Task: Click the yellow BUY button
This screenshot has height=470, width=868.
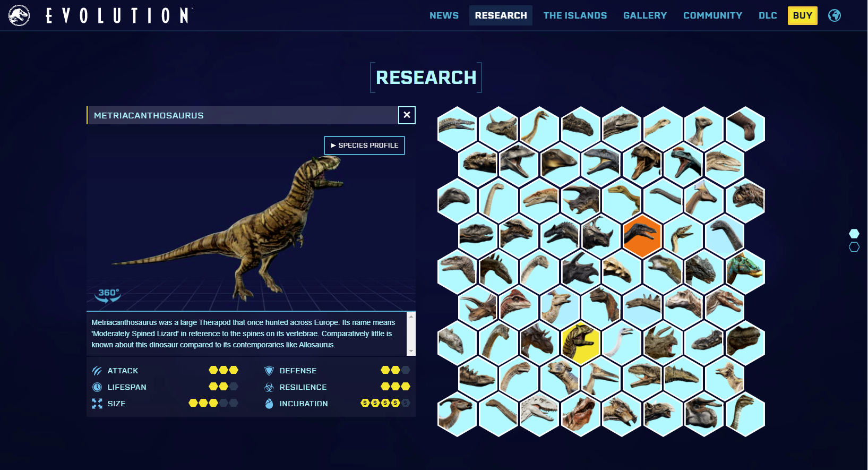Action: 802,15
